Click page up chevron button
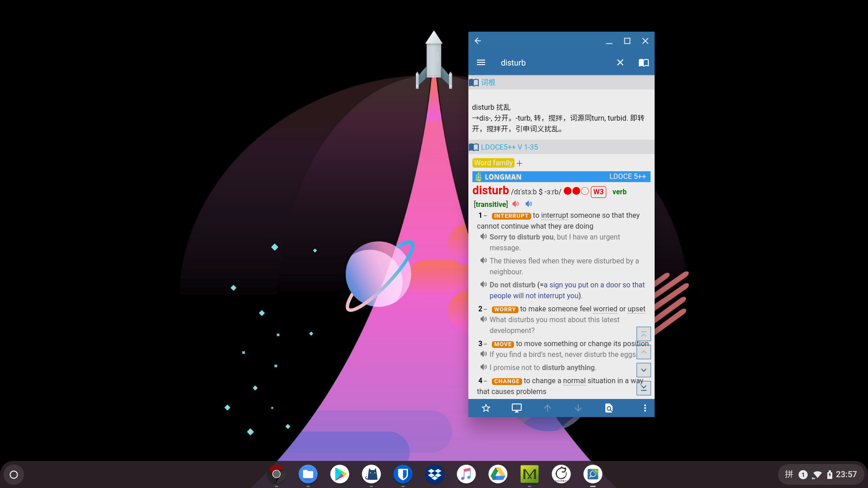The width and height of the screenshot is (868, 488). pyautogui.click(x=644, y=352)
